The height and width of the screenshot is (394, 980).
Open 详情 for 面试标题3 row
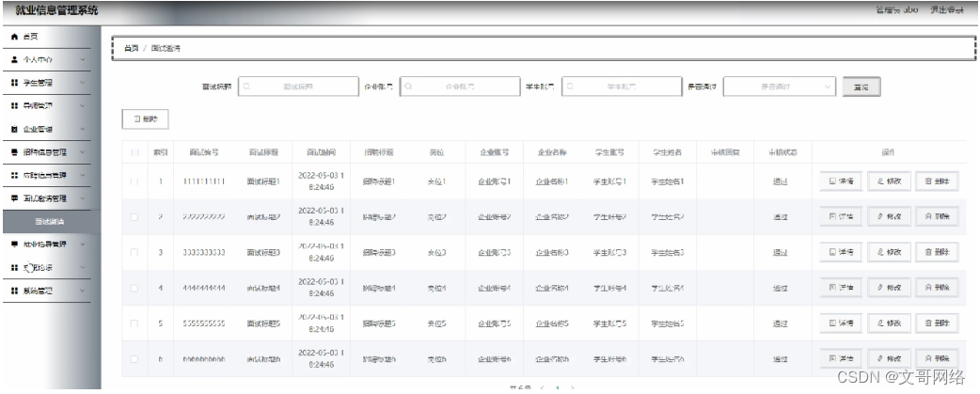841,252
